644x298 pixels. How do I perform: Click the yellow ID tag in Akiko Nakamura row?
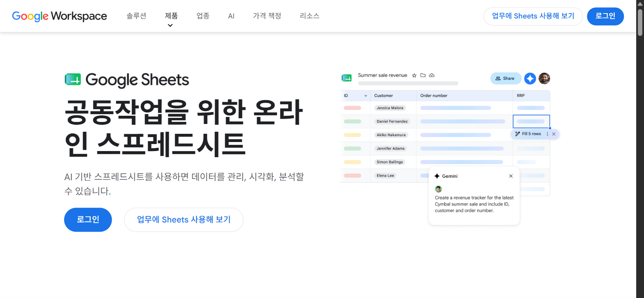[352, 135]
